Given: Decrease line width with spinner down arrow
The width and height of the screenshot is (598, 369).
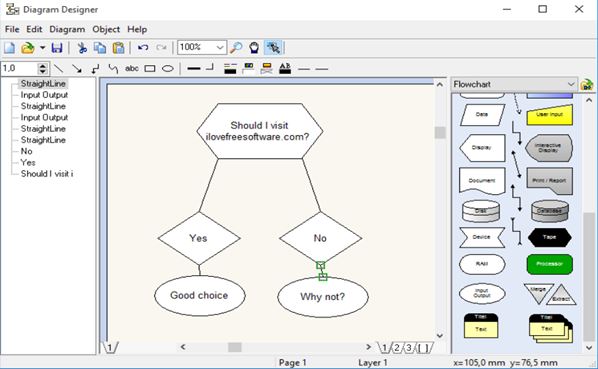Looking at the screenshot, I should pos(43,72).
